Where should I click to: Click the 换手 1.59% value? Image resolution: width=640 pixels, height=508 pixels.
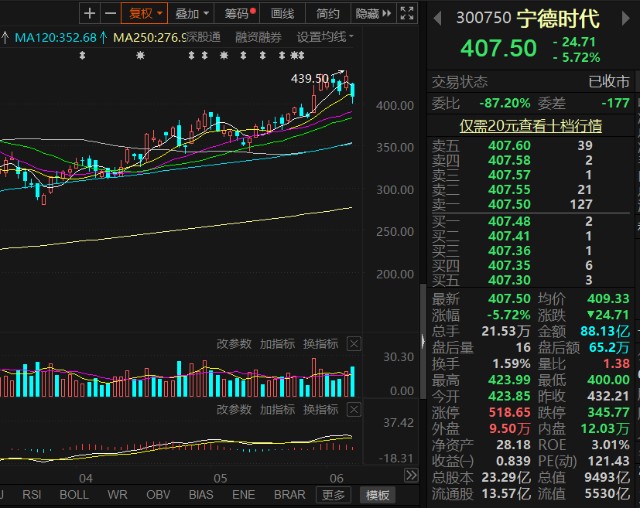(511, 363)
